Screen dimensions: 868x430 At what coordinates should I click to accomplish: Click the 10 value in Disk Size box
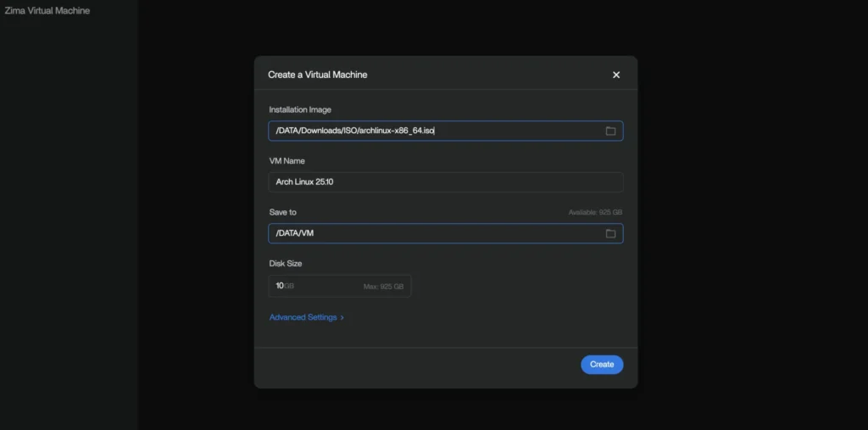coord(280,286)
